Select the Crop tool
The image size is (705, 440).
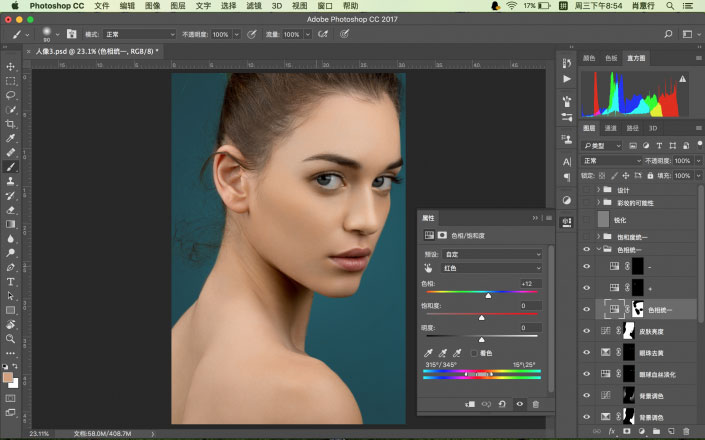point(10,123)
